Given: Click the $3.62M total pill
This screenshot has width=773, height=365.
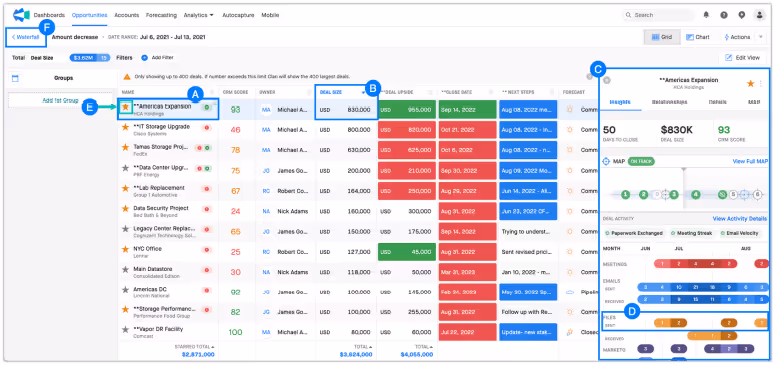Looking at the screenshot, I should 90,58.
